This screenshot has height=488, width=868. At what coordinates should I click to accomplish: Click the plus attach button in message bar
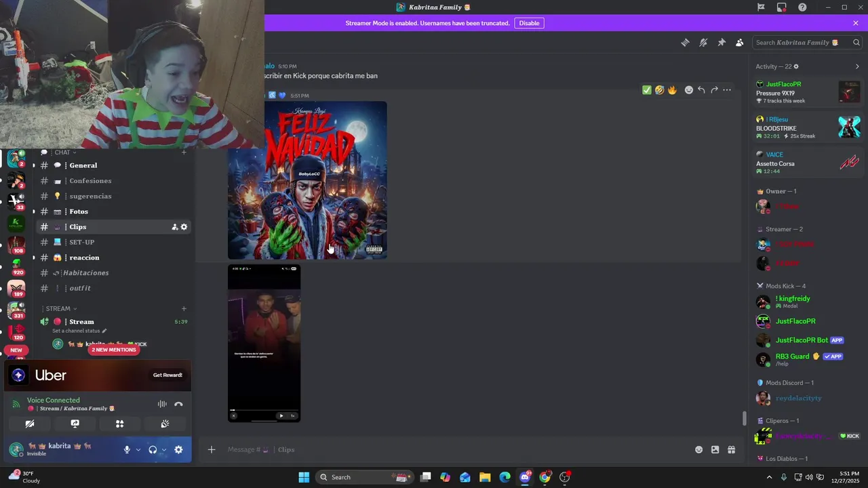coord(212,449)
